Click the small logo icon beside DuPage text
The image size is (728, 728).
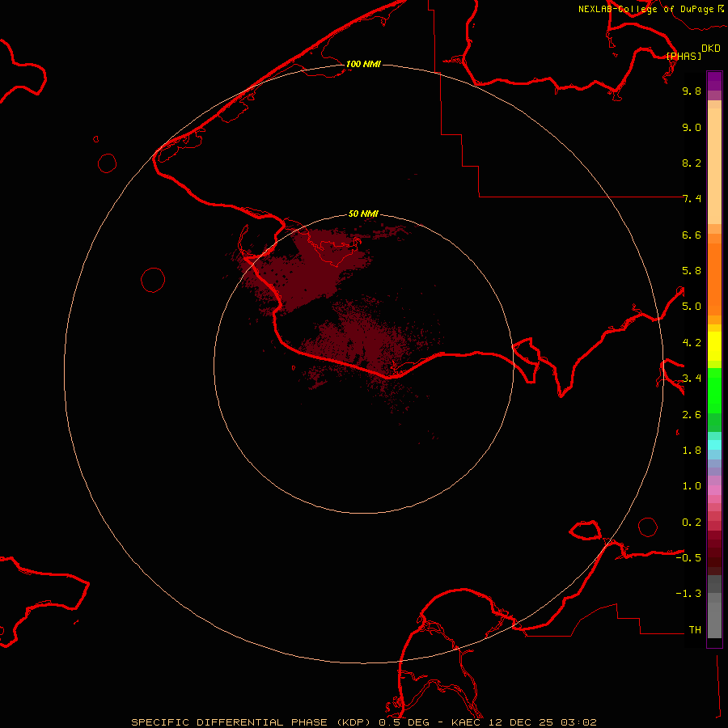(x=720, y=8)
